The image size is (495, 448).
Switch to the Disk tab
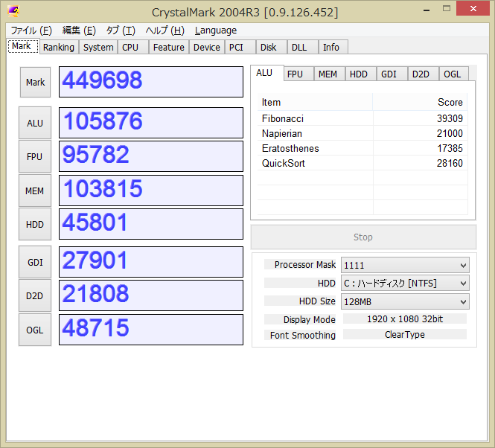(272, 47)
